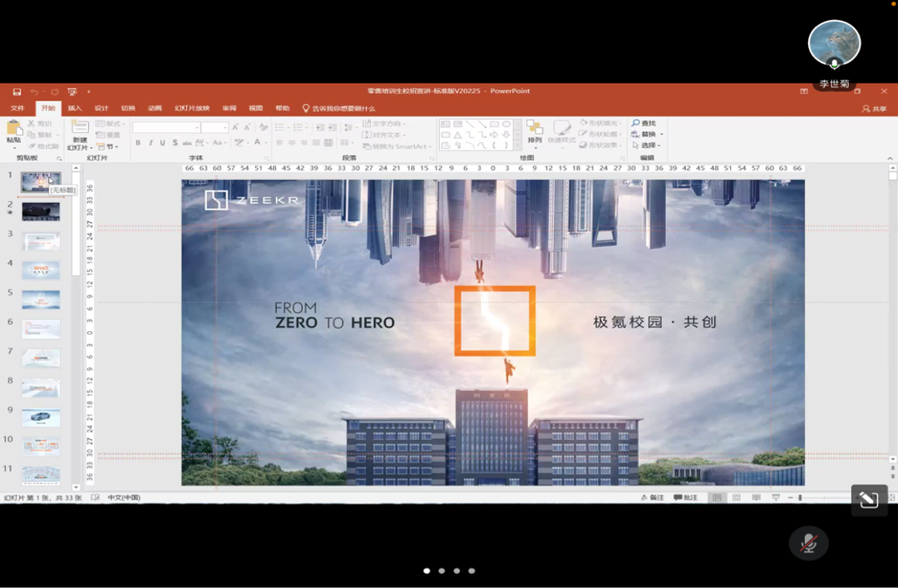Start slideshow from beginning quick access icon

pyautogui.click(x=72, y=91)
